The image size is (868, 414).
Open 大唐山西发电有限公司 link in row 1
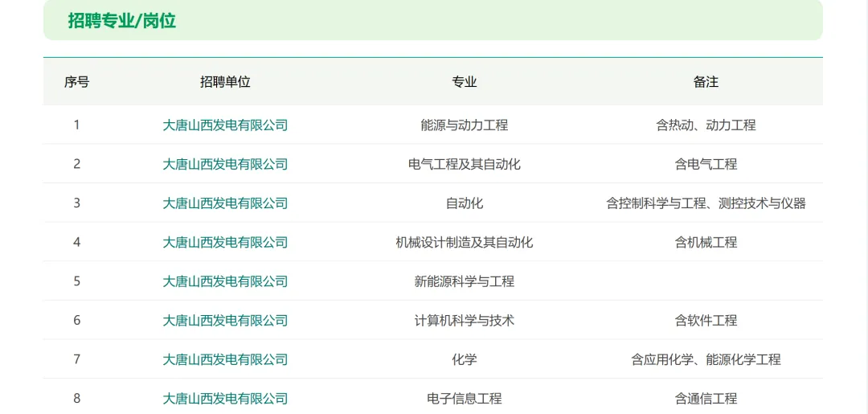pos(225,125)
